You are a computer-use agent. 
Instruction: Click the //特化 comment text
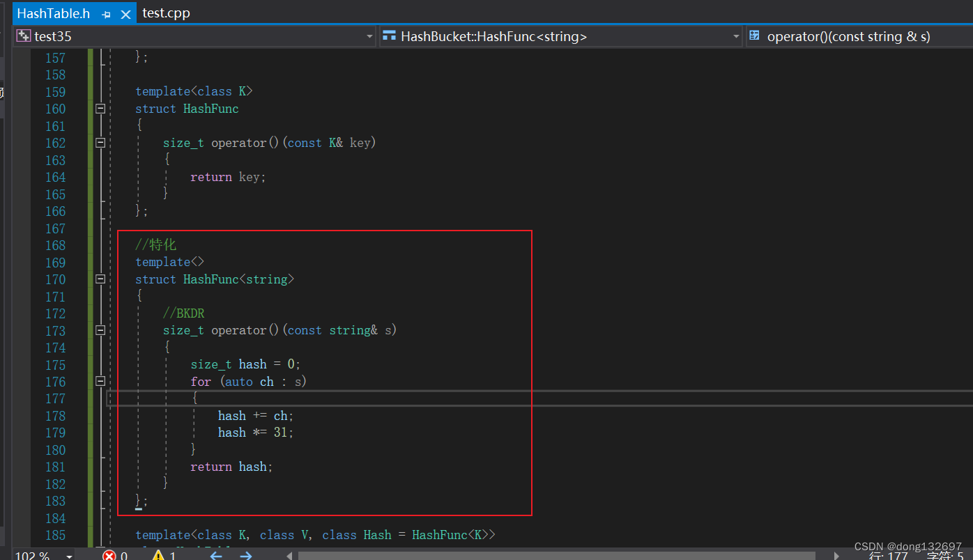tap(156, 245)
